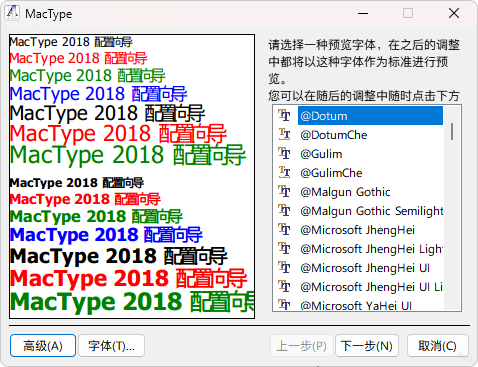Click the font icon beside @Malgun Gothic

point(284,191)
